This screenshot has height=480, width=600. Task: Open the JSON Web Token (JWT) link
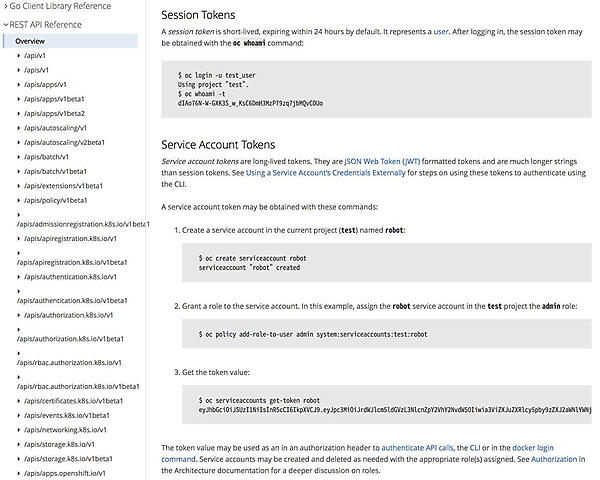coord(383,160)
